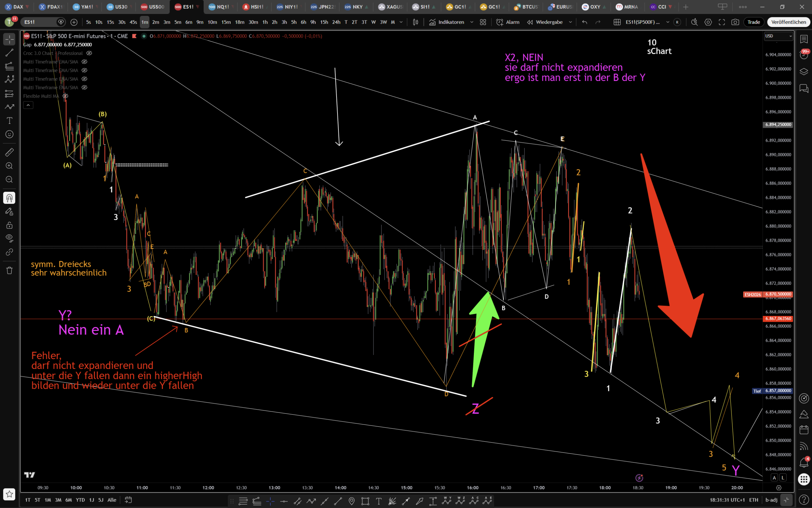This screenshot has width=812, height=508.
Task: Select the Text tool in left sidebar
Action: pos(9,121)
